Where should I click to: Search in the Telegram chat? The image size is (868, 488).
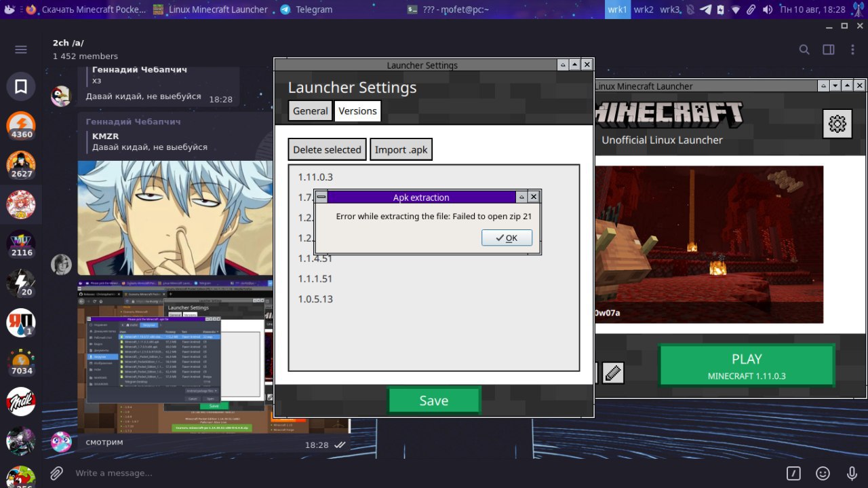pos(804,50)
